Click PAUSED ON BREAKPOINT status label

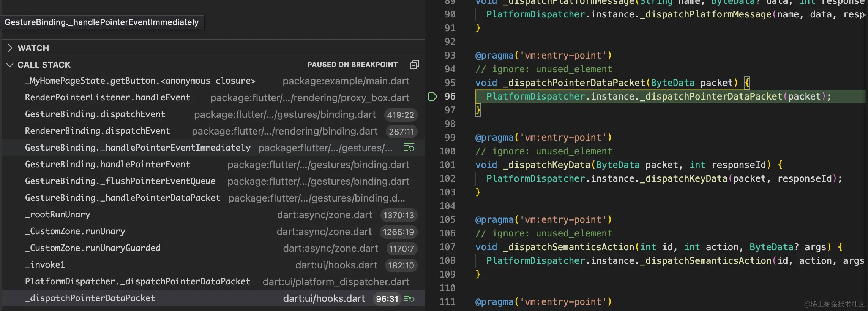352,65
